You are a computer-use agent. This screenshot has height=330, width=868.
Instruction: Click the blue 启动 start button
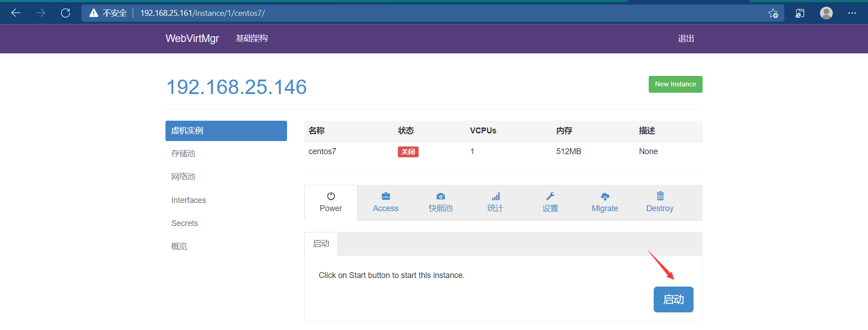[x=674, y=299]
